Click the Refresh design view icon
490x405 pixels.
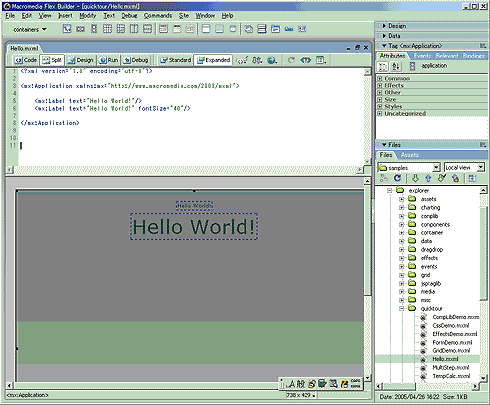[x=291, y=60]
